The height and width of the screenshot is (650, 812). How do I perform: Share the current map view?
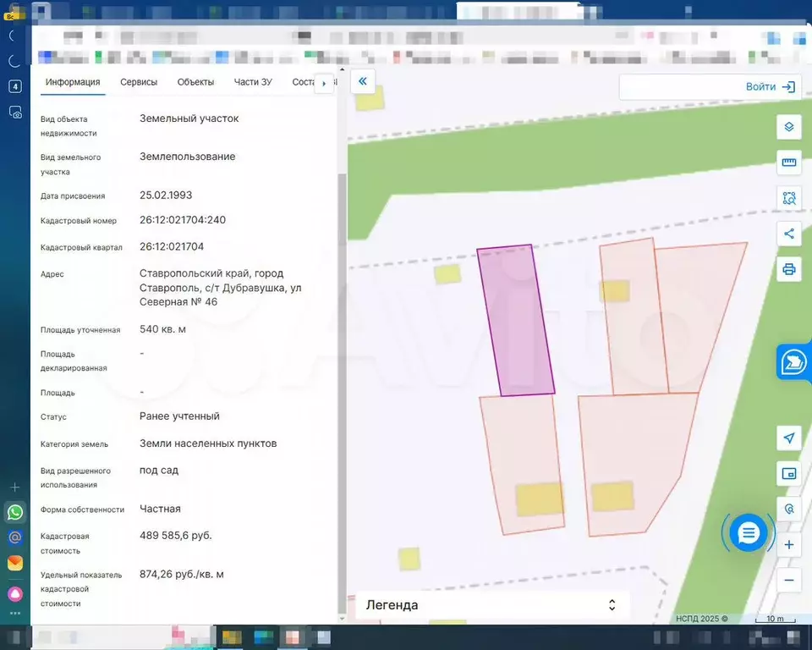[x=788, y=234]
